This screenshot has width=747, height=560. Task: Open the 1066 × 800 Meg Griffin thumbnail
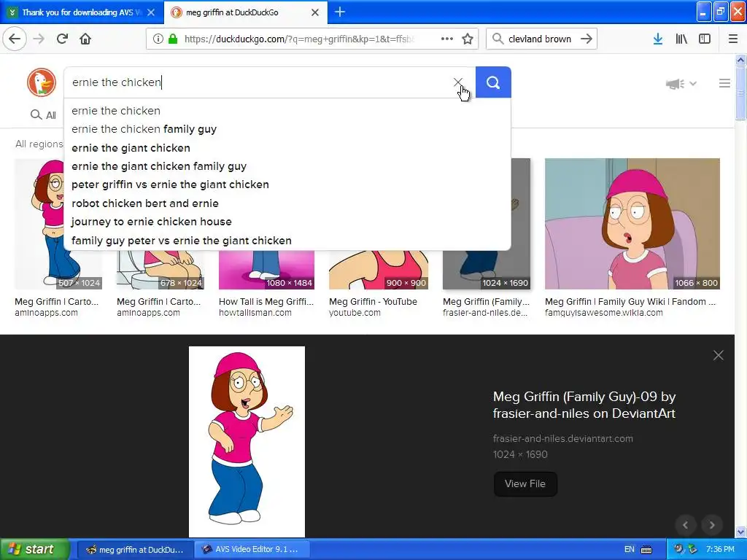(632, 224)
